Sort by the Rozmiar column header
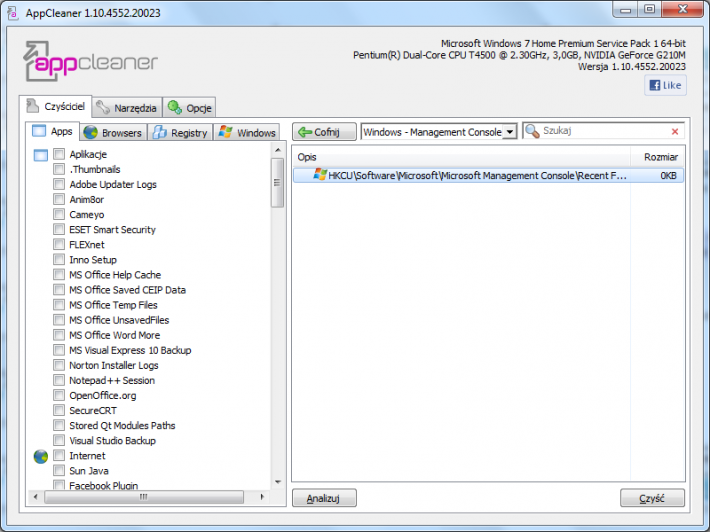Screen dimensions: 710x532 tap(657, 157)
